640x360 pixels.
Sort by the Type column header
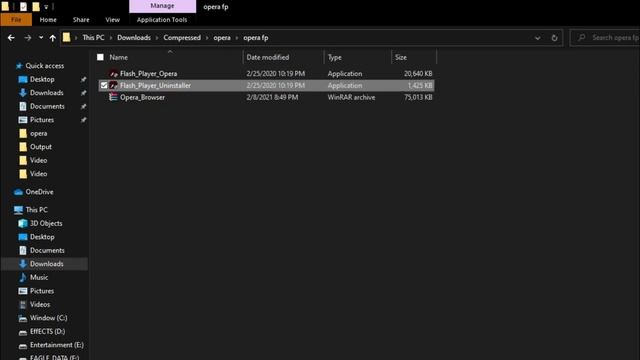click(x=335, y=58)
